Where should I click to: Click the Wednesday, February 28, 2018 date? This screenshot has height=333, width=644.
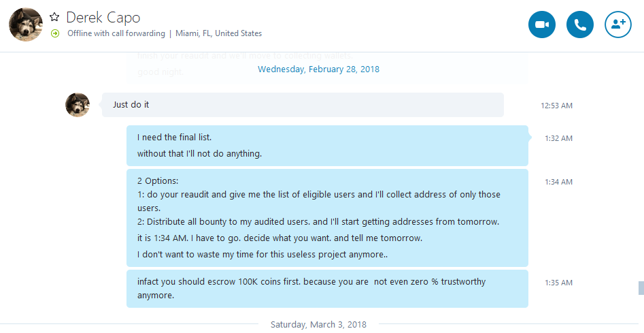[x=318, y=69]
